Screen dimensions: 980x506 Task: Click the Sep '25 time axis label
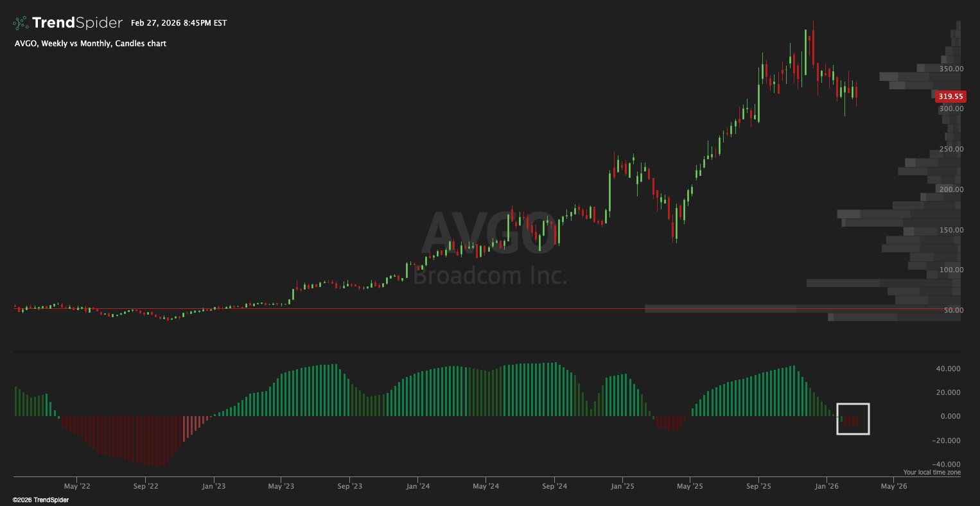[x=758, y=487]
